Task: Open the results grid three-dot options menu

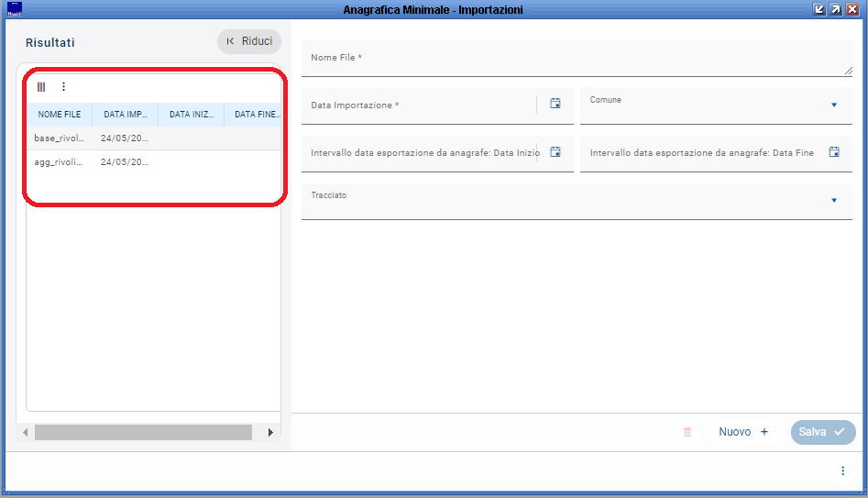Action: [63, 87]
